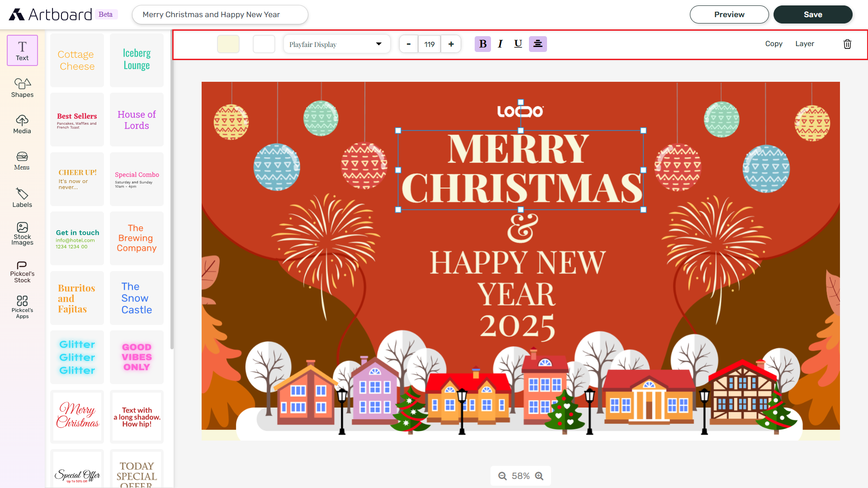Decrease font size with the minus stepper
Screen dimensions: 868x488
[x=408, y=44]
